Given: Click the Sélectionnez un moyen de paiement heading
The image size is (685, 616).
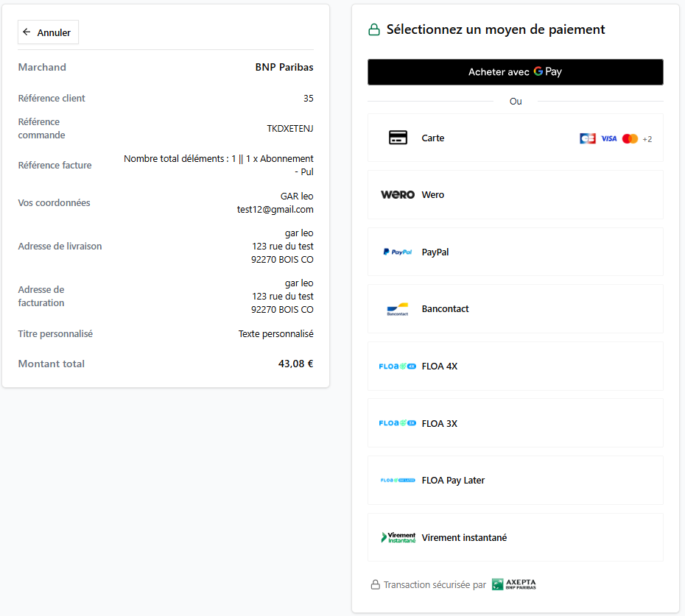Looking at the screenshot, I should click(x=496, y=29).
